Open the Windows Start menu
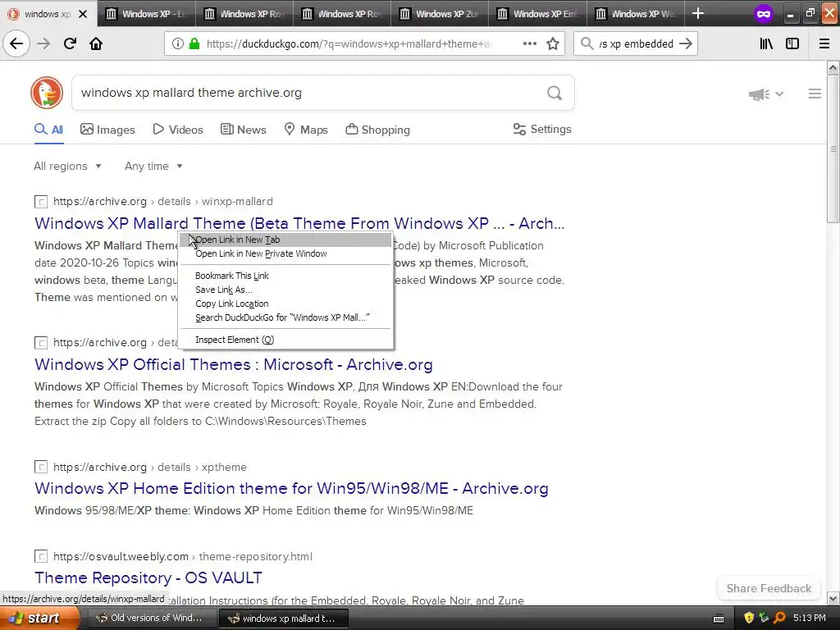840x630 pixels. (x=39, y=618)
